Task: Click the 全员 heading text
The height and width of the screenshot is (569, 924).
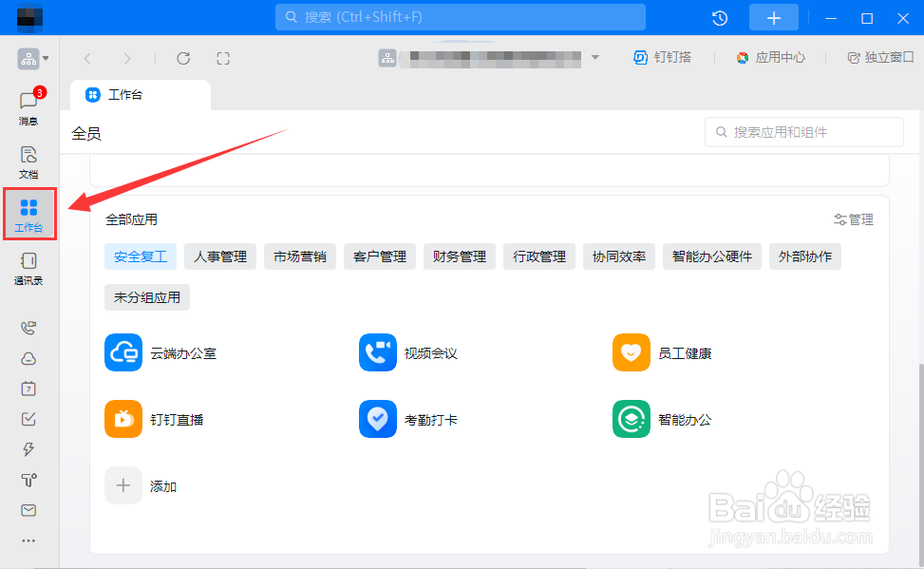Action: pos(86,134)
